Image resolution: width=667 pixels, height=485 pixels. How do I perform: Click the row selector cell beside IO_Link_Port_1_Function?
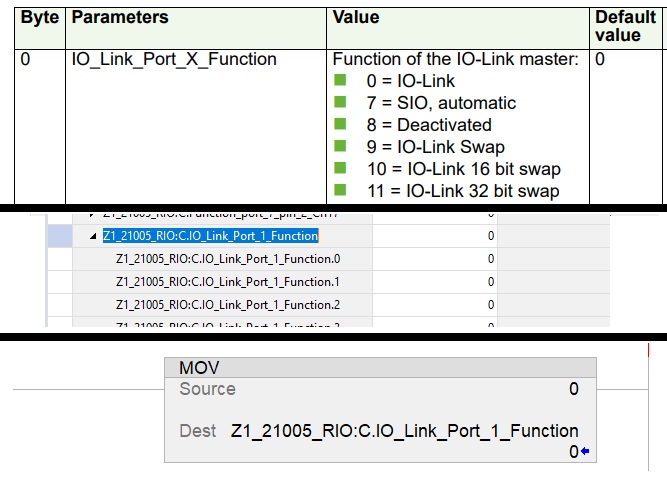[60, 236]
